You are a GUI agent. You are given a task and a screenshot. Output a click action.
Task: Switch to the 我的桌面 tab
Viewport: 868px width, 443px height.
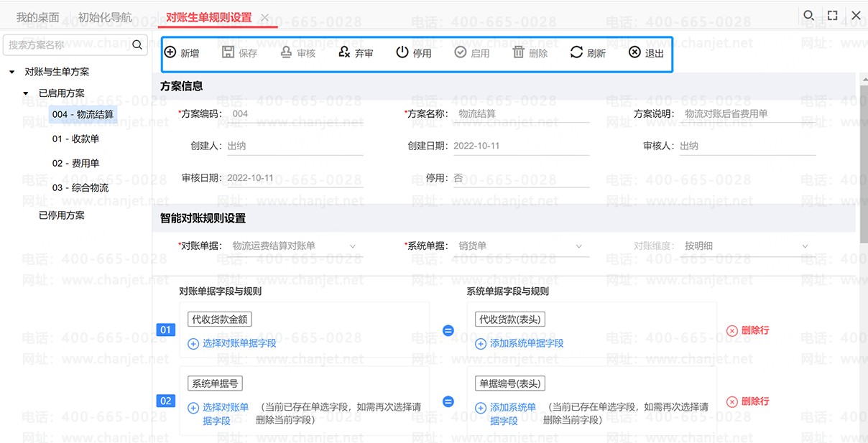pos(37,17)
